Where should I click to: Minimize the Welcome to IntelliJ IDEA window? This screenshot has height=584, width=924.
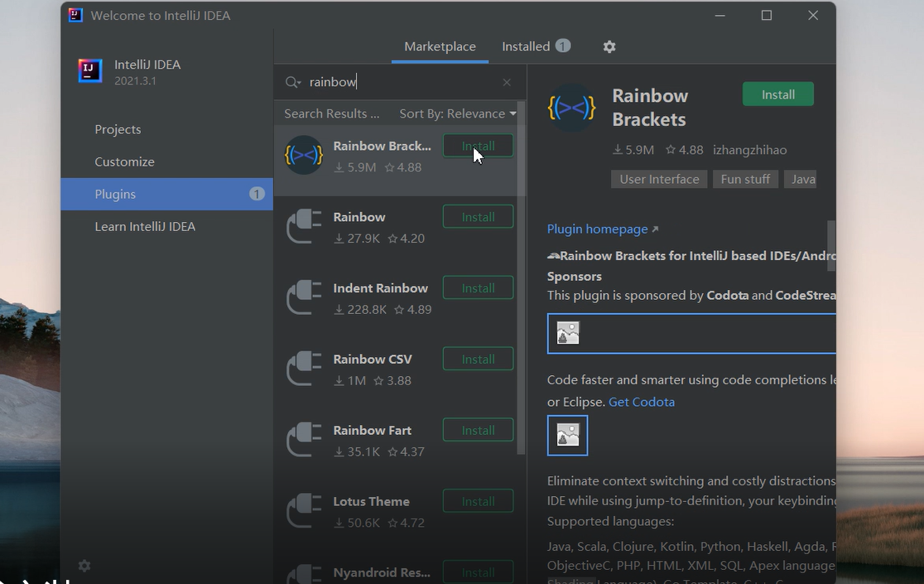pos(719,15)
